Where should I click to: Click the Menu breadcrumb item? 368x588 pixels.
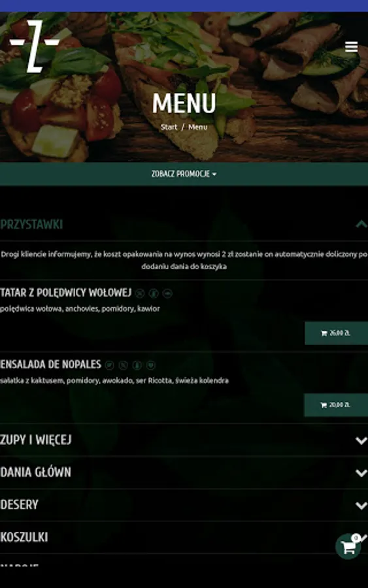[x=197, y=127]
